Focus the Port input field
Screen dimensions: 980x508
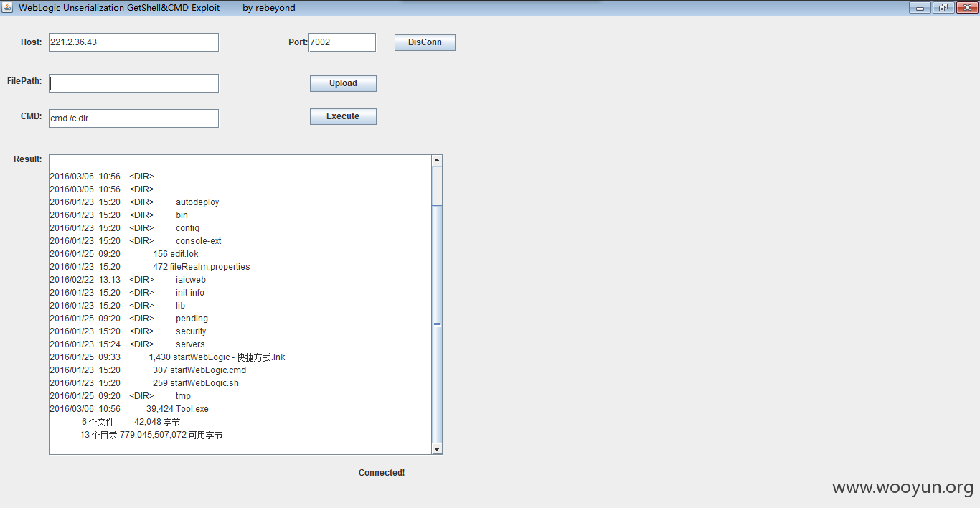[x=342, y=42]
